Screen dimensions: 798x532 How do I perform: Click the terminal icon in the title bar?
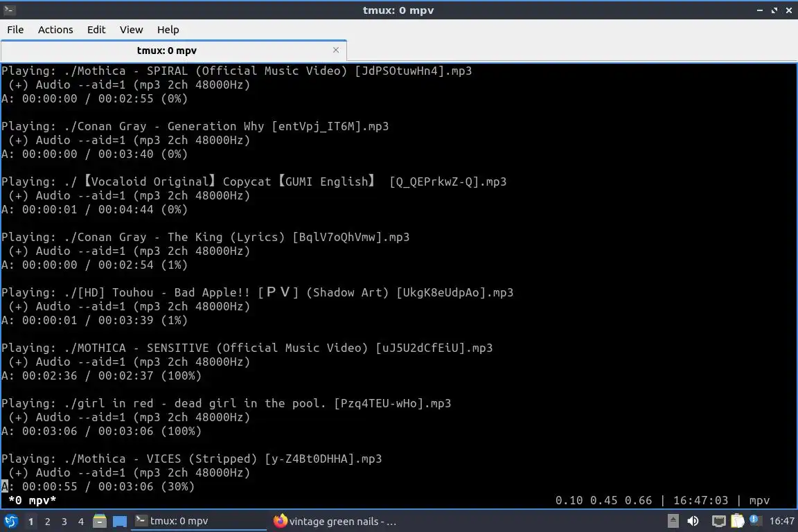(x=9, y=10)
